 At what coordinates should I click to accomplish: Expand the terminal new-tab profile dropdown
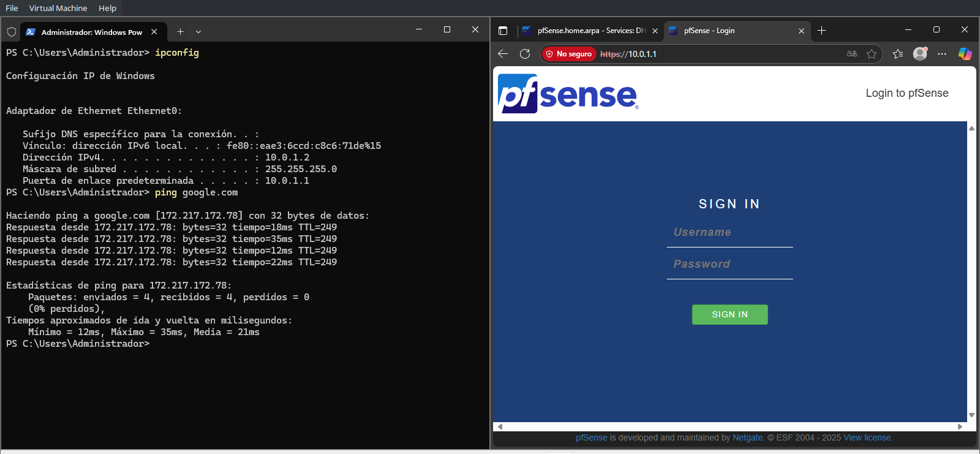pyautogui.click(x=198, y=32)
